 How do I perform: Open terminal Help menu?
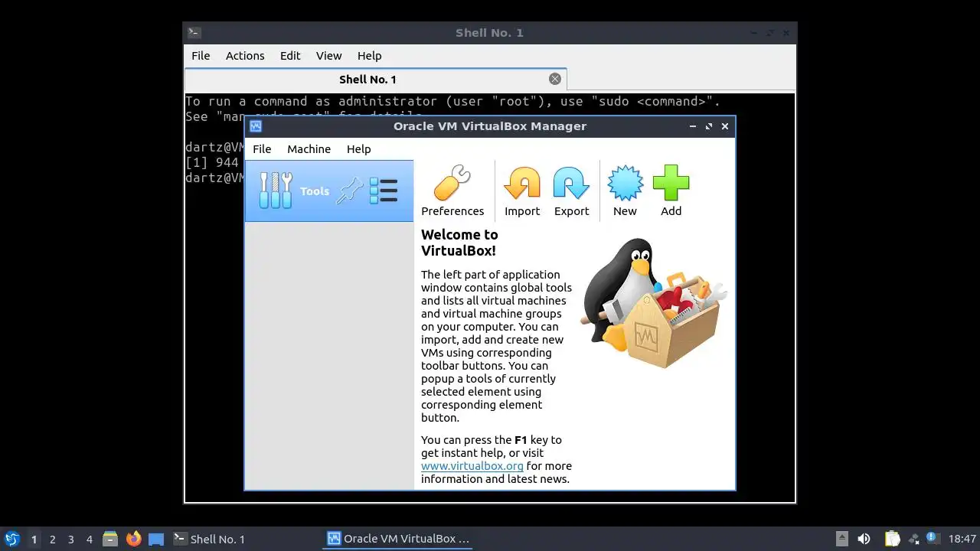point(369,56)
